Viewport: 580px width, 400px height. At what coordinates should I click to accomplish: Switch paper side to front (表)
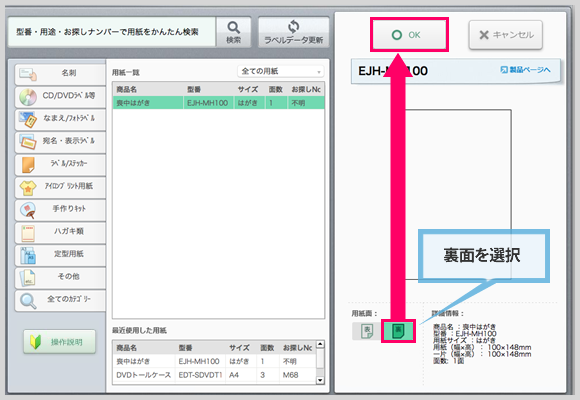367,331
